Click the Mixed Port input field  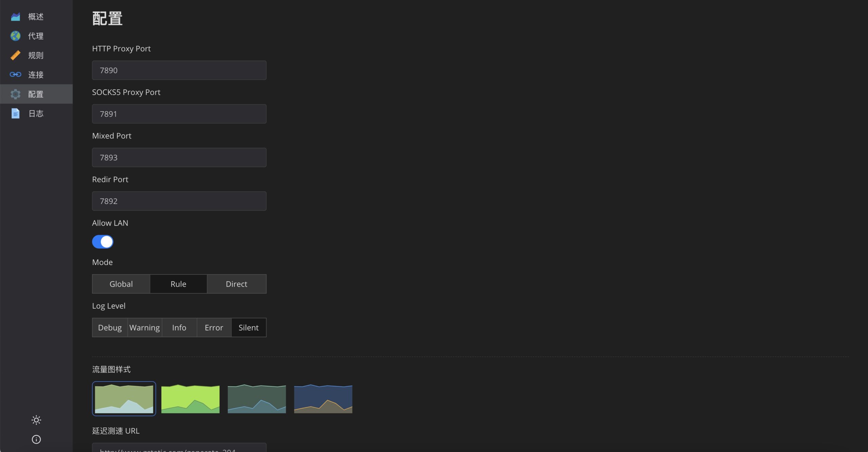(x=179, y=158)
